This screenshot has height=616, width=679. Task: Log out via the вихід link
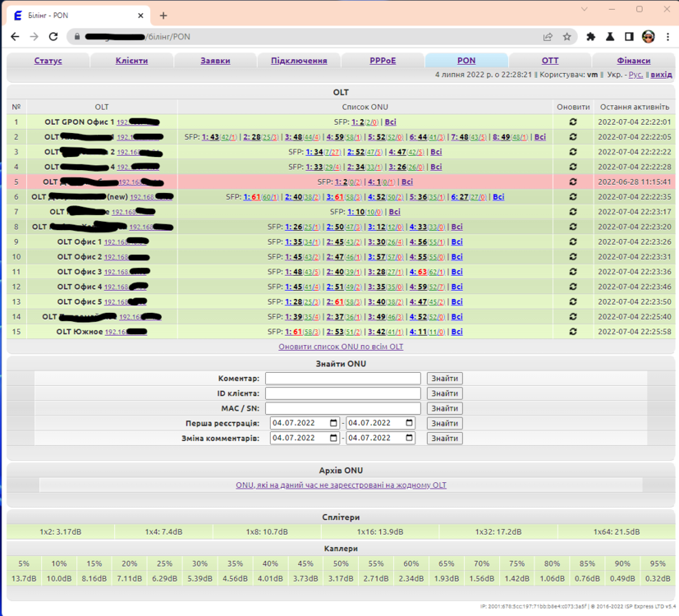(663, 74)
